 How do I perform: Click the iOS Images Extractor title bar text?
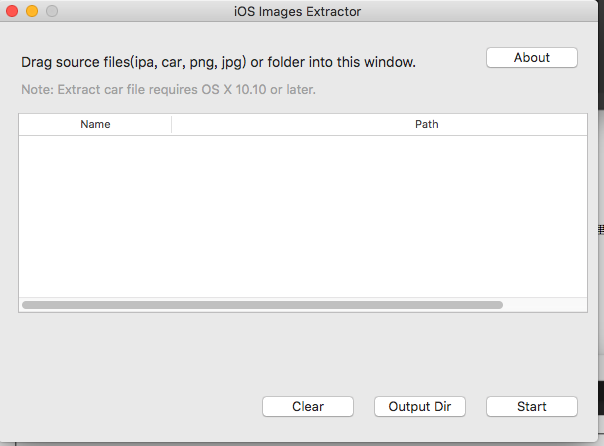click(x=297, y=12)
